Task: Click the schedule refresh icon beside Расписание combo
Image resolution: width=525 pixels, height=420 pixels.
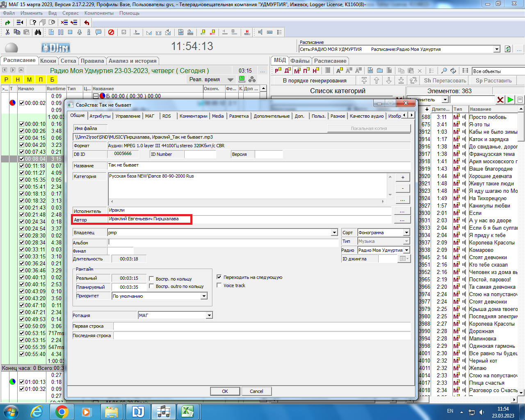Action: tap(508, 49)
